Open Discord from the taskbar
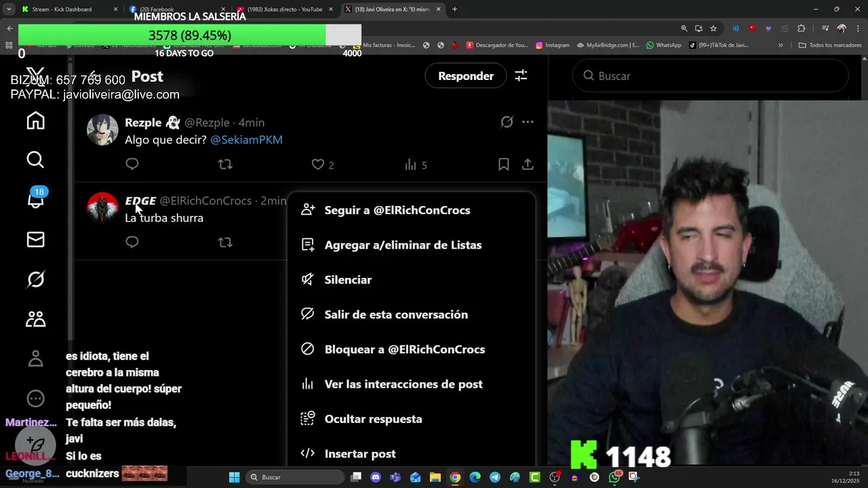Viewport: 868px width, 488px height. click(376, 477)
